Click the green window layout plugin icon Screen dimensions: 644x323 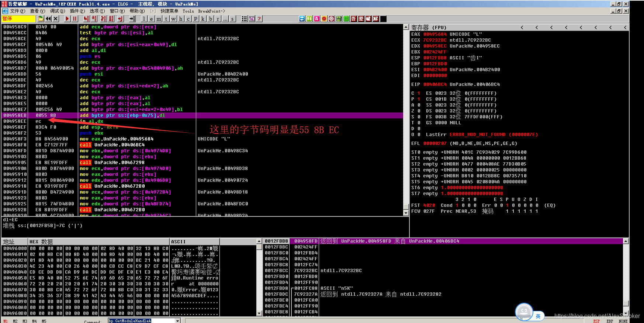[346, 19]
